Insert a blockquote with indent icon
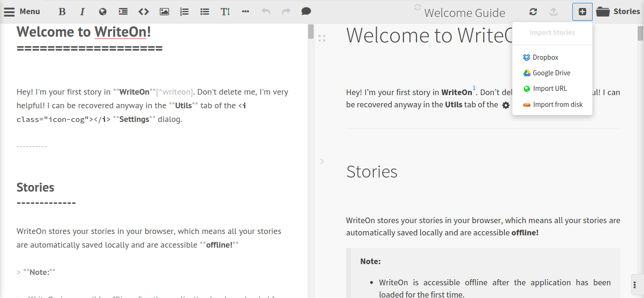The height and width of the screenshot is (298, 644). coord(123,12)
